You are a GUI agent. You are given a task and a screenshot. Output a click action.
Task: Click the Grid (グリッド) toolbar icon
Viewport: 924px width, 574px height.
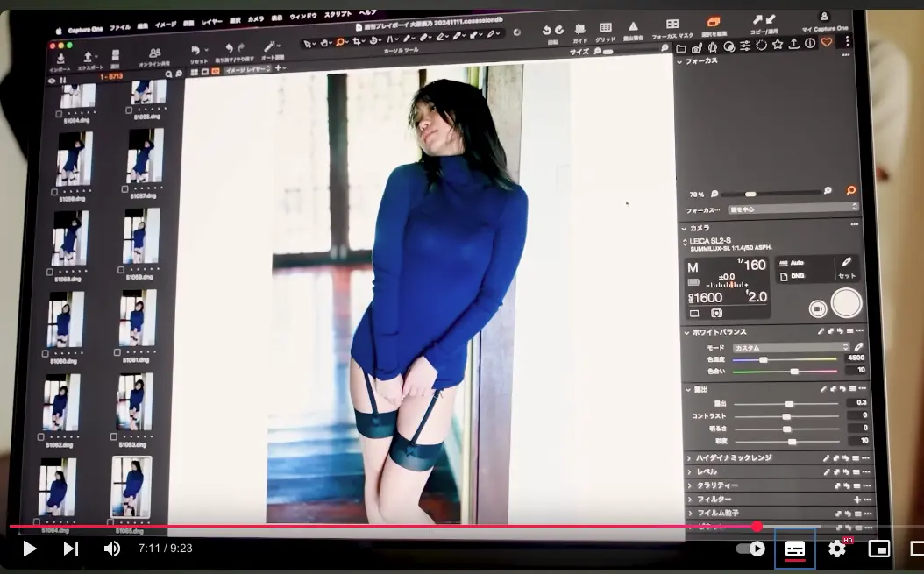(x=605, y=28)
